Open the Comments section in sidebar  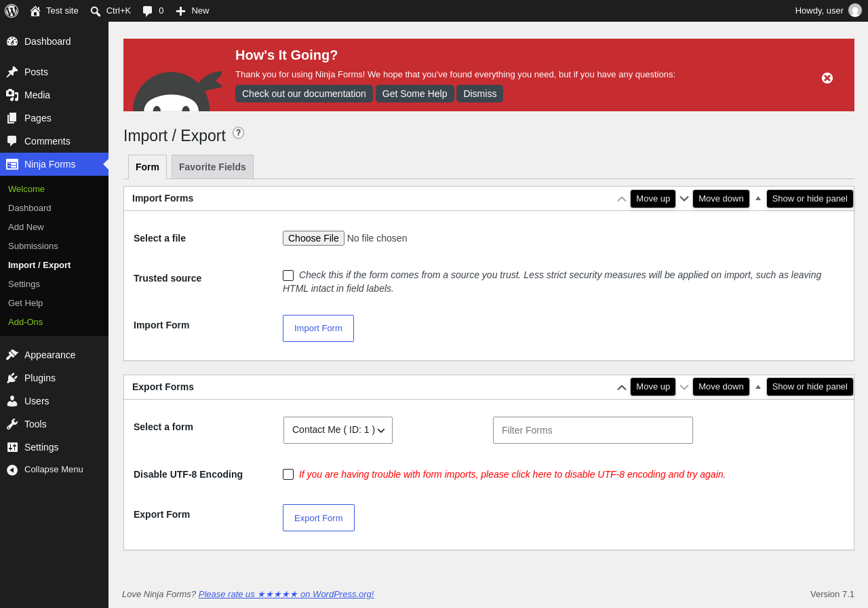pyautogui.click(x=54, y=141)
